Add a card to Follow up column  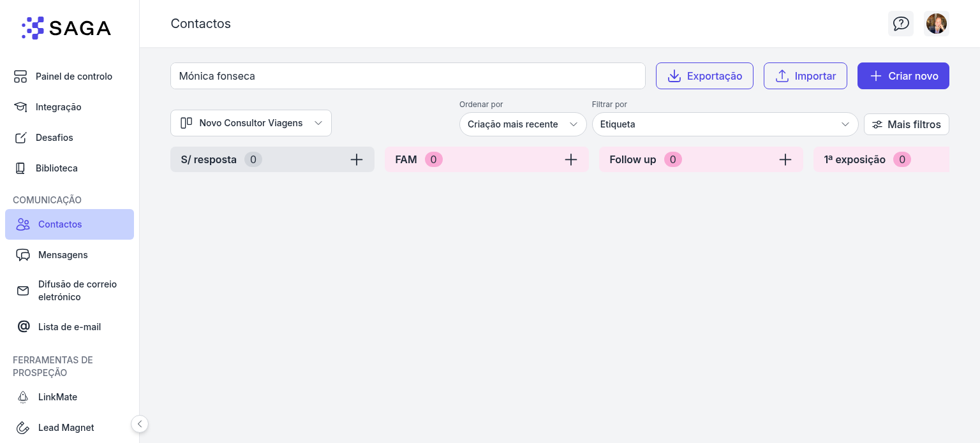point(785,159)
